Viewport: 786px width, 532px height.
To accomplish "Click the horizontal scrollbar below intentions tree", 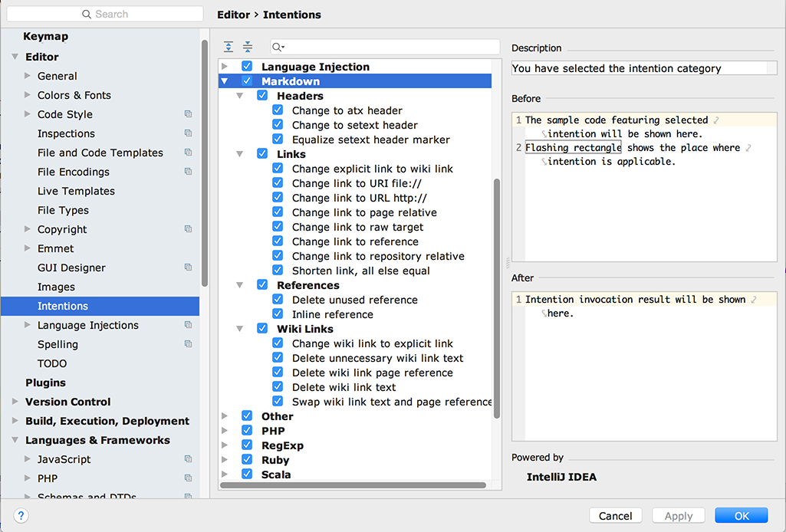I will [x=353, y=485].
